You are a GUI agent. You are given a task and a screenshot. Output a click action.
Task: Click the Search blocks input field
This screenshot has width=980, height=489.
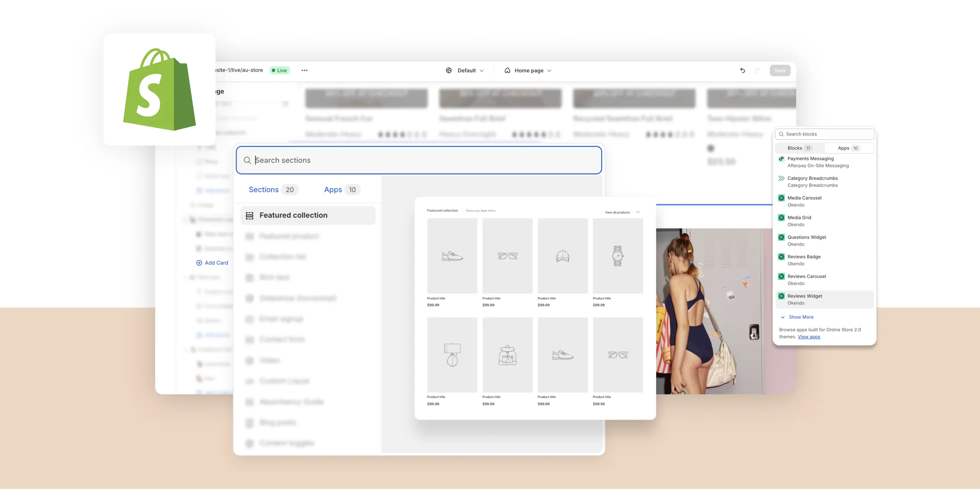tap(824, 134)
